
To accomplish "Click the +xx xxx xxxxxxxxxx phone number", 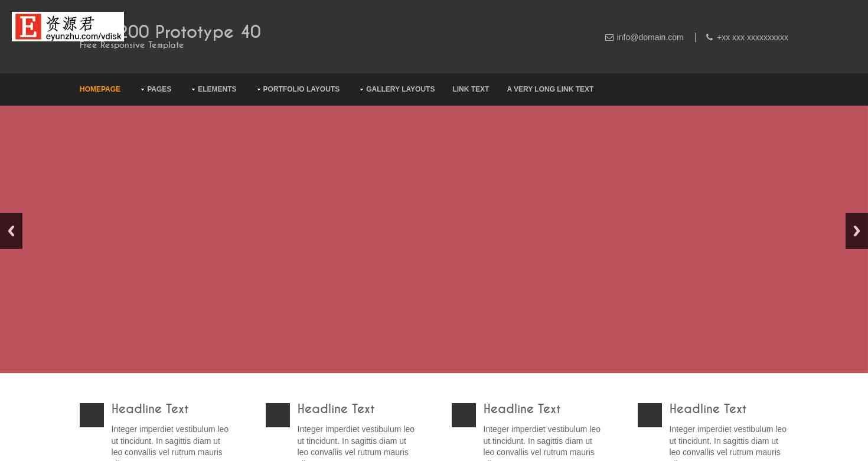I will [752, 37].
